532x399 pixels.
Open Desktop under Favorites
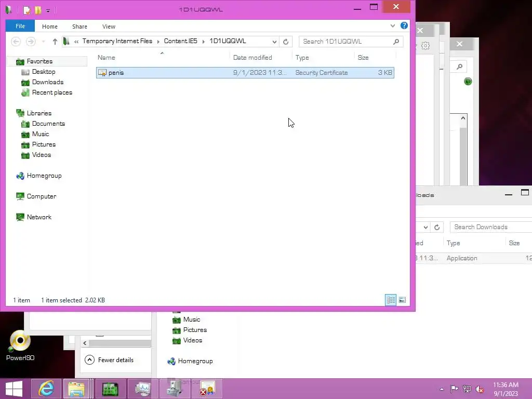44,72
